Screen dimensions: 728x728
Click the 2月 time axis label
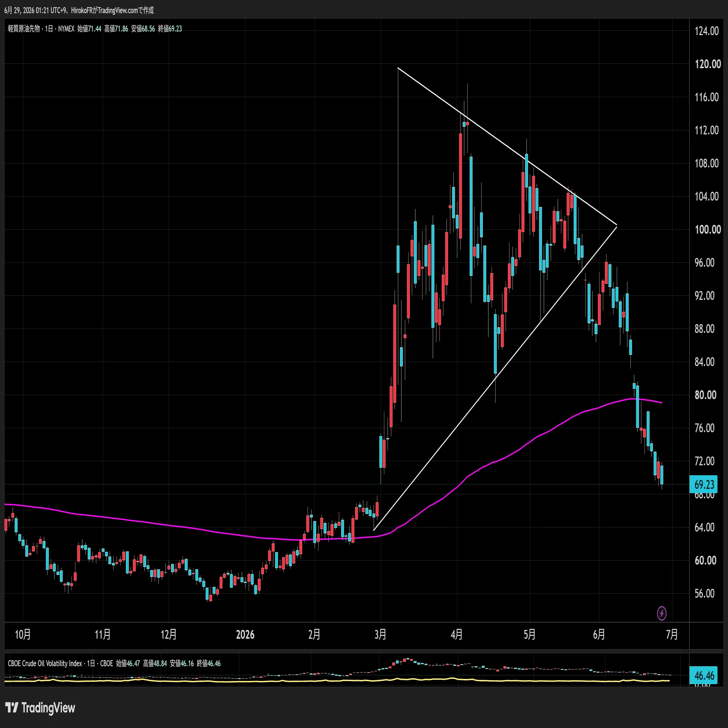click(x=314, y=634)
